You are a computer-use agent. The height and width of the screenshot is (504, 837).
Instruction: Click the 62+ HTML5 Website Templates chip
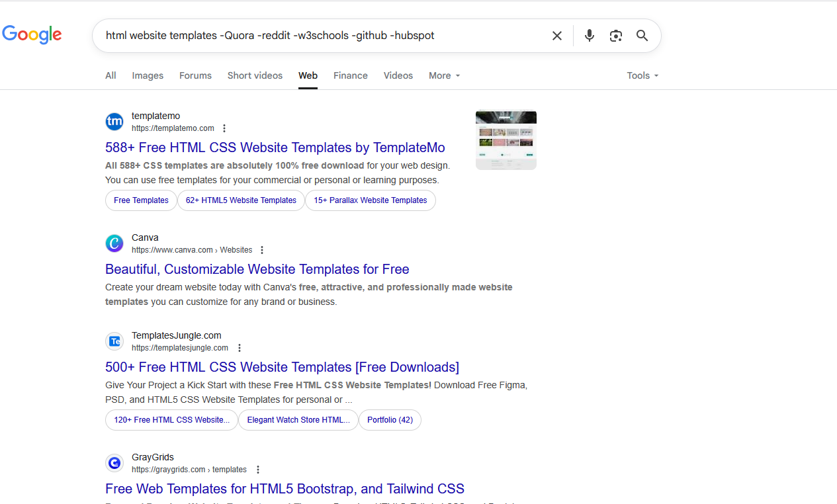pyautogui.click(x=241, y=200)
